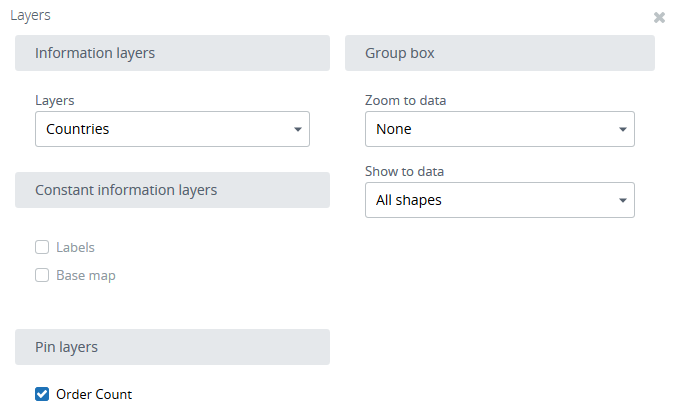Click the Information layers section header
Image resolution: width=677 pixels, height=412 pixels.
172,53
